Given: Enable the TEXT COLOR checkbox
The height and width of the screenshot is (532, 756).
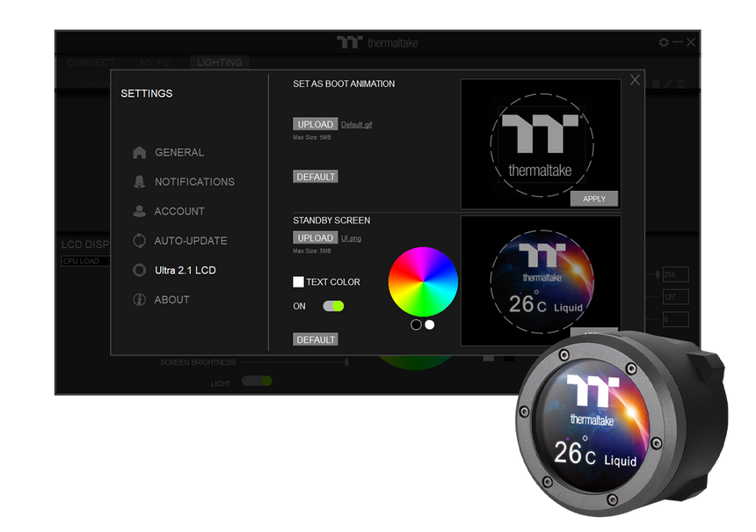Looking at the screenshot, I should (298, 281).
